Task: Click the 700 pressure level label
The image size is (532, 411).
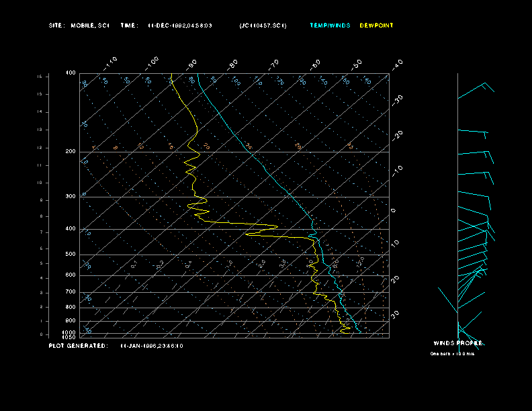Action: click(70, 292)
